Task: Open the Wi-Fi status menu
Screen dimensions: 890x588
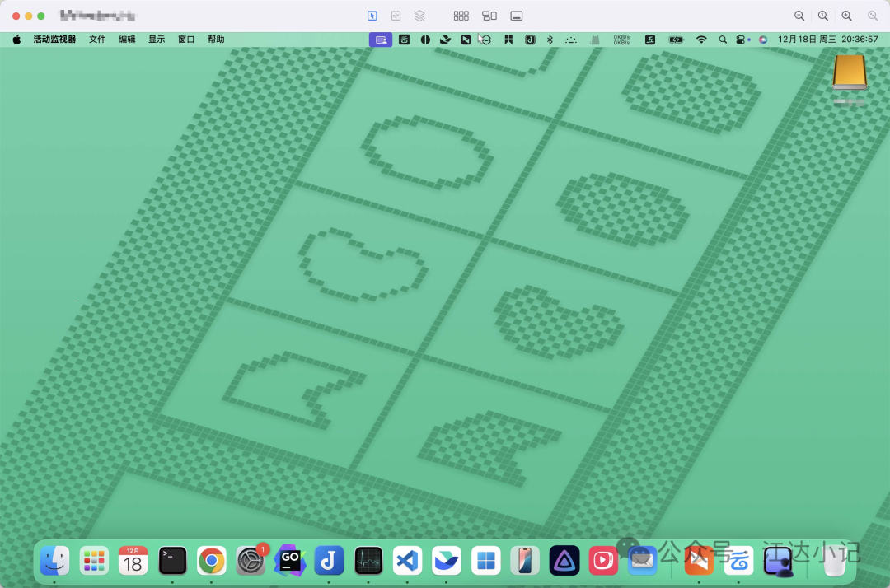Action: tap(701, 40)
